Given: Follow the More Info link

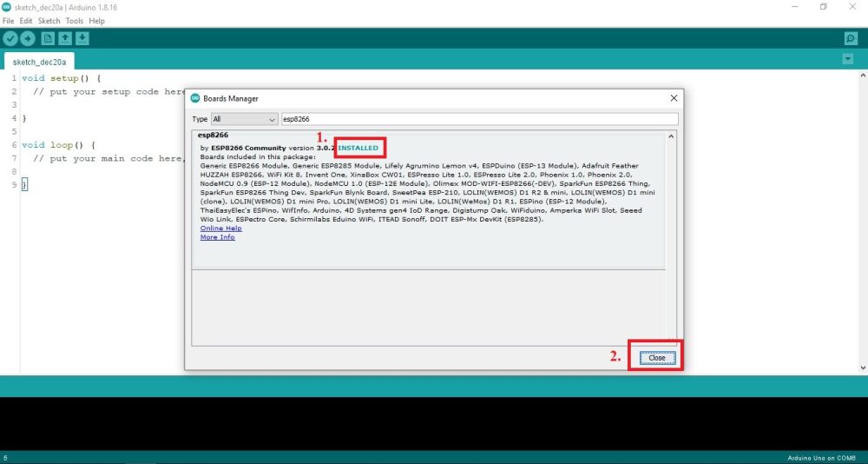Looking at the screenshot, I should [217, 237].
